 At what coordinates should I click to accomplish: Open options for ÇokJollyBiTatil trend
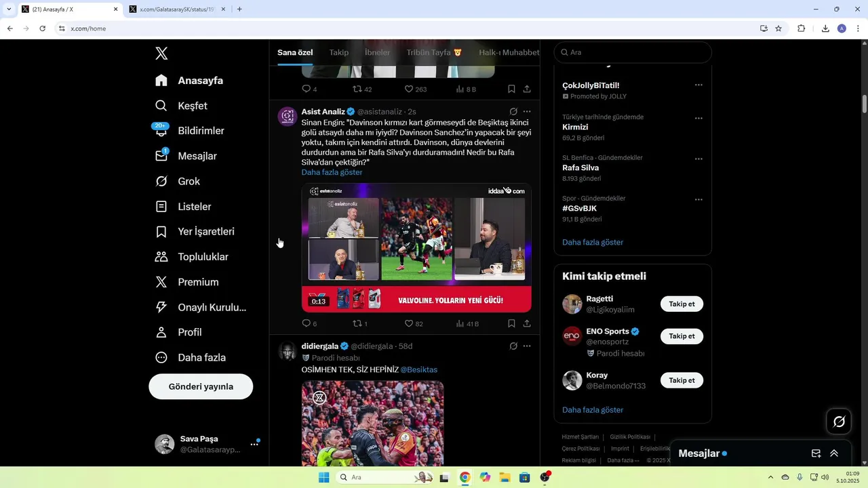(x=698, y=85)
